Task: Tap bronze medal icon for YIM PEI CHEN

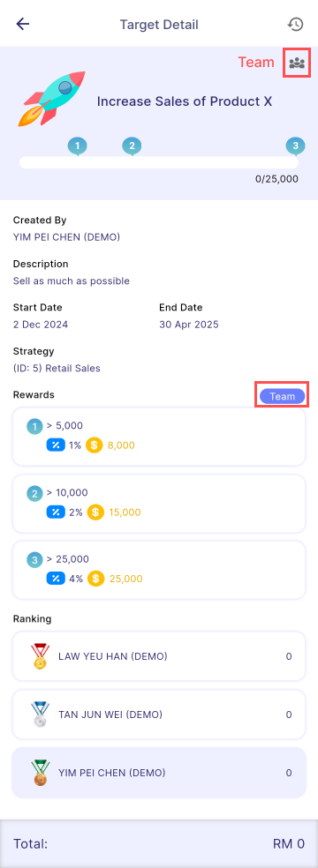Action: 41,773
